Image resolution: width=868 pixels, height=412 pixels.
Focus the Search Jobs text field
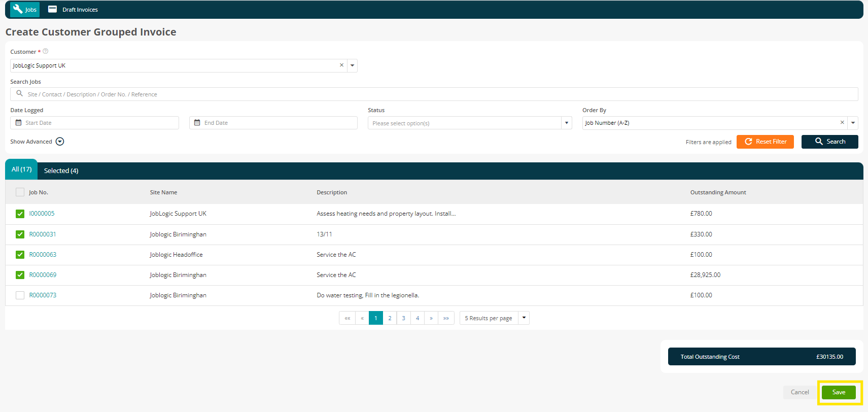[434, 94]
